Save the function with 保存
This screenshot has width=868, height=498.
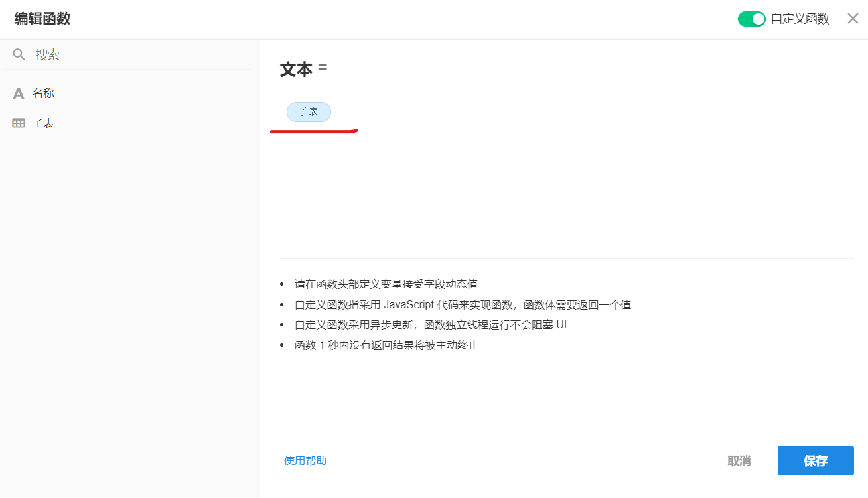(x=815, y=461)
